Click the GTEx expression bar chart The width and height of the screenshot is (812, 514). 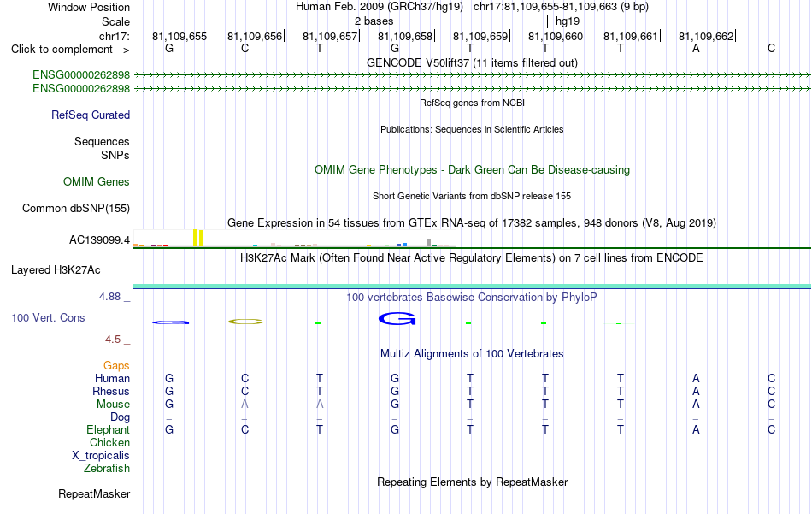tap(294, 239)
